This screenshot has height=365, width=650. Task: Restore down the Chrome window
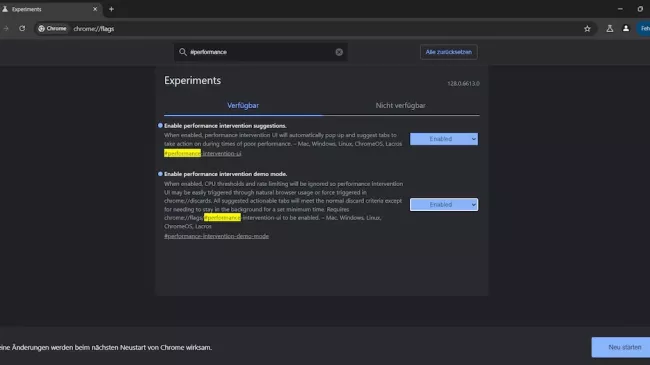(640, 9)
